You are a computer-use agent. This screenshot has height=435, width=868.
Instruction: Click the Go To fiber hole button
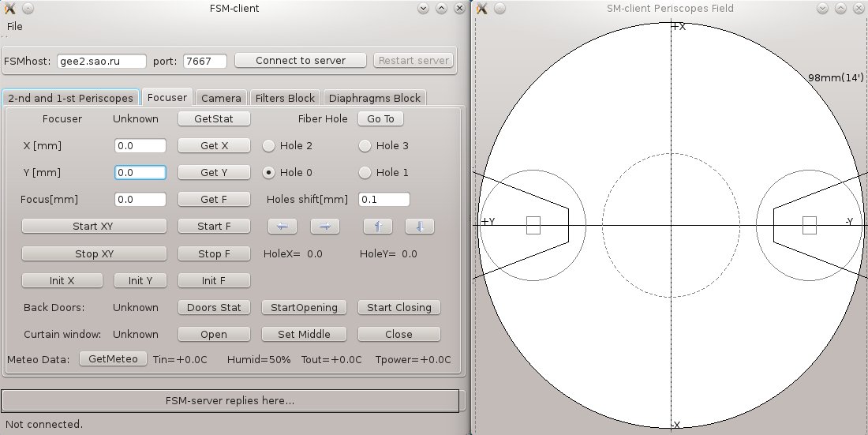point(381,118)
